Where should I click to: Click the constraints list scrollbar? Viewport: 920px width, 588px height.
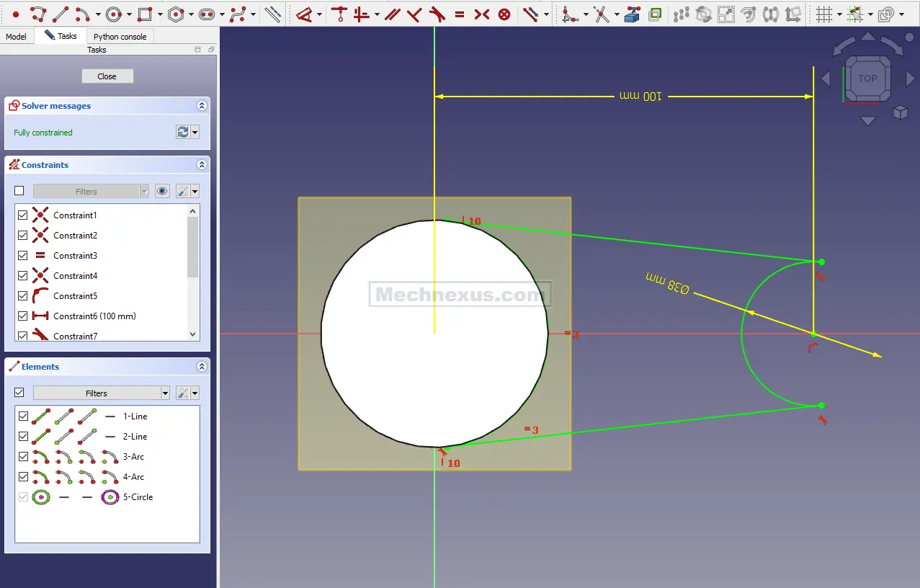(192, 246)
